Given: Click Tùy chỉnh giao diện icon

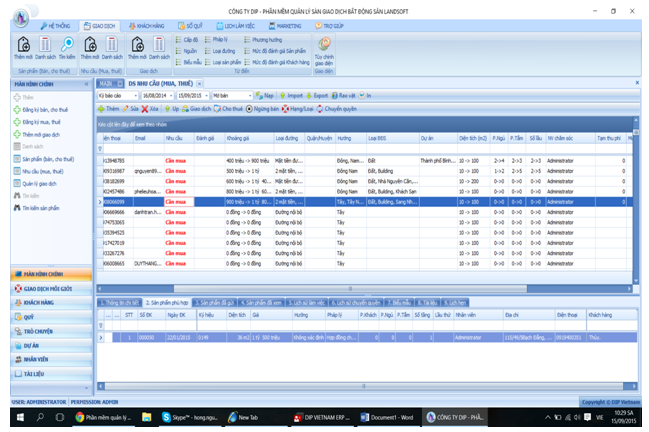Looking at the screenshot, I should [324, 45].
